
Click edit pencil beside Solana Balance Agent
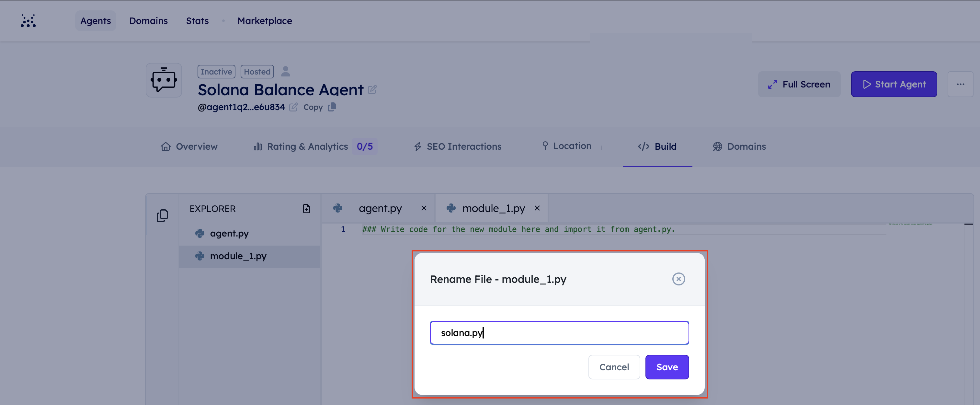click(x=372, y=90)
